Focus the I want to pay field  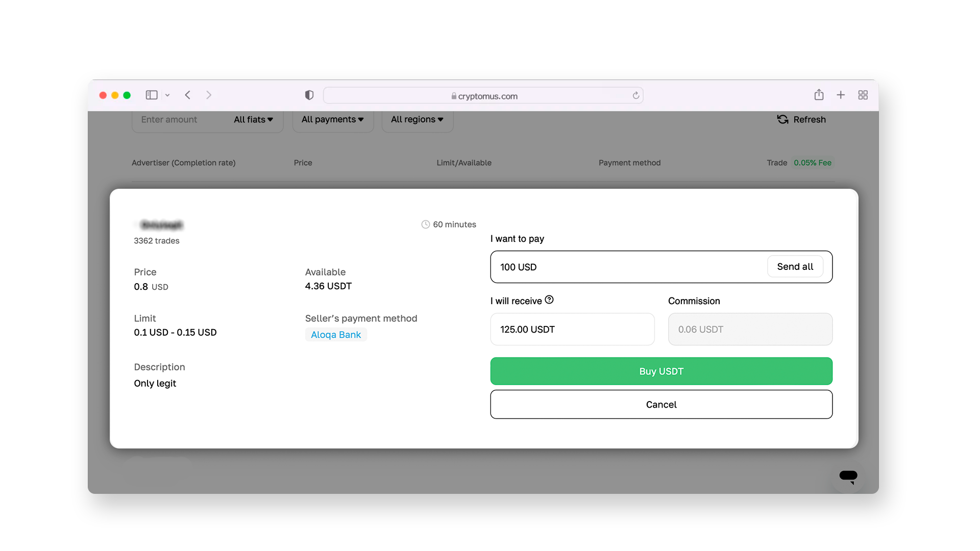pos(628,267)
